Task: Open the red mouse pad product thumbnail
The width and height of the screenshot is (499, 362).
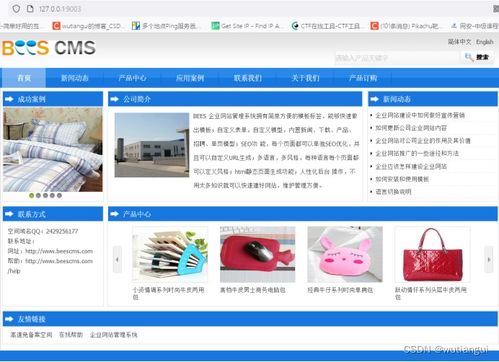Action: click(x=258, y=255)
